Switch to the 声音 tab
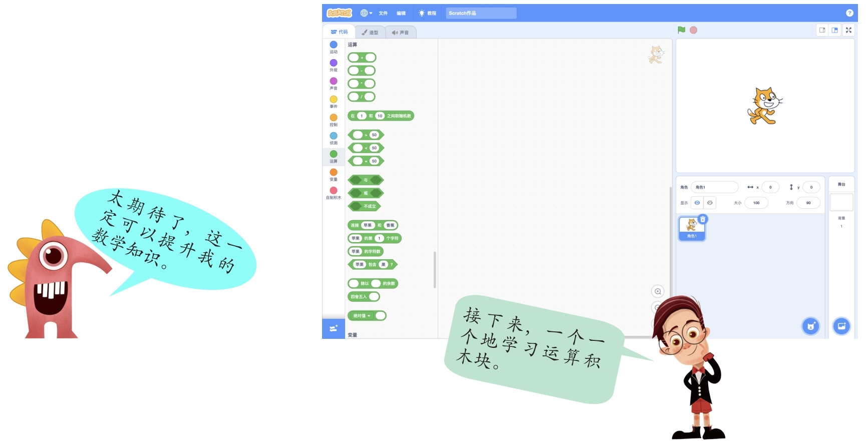Screen dimensions: 868x448 click(x=401, y=32)
